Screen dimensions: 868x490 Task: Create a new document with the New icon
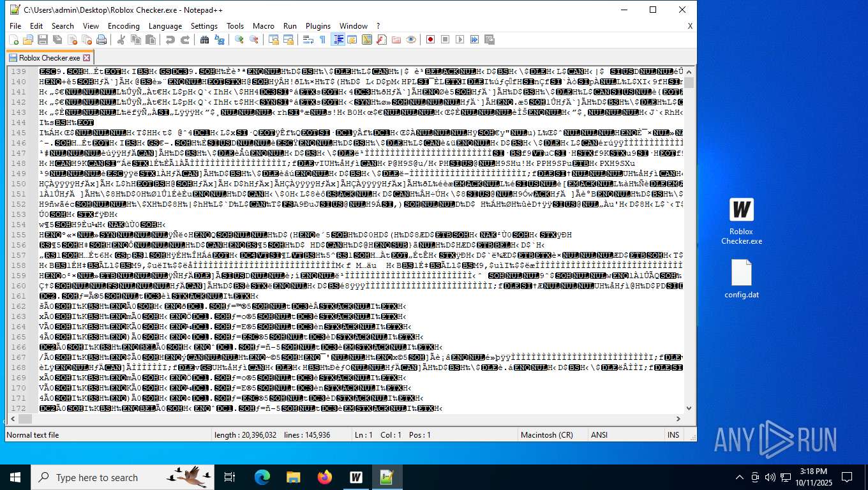[13, 40]
